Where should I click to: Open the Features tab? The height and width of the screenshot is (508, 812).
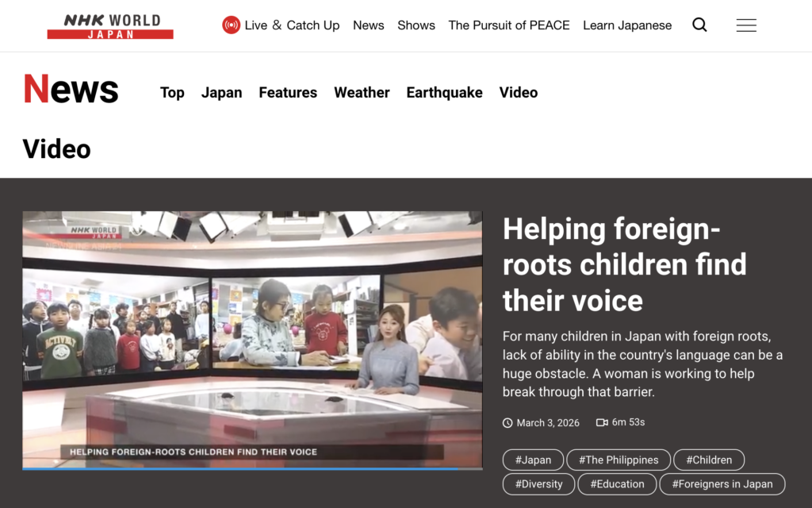tap(288, 93)
